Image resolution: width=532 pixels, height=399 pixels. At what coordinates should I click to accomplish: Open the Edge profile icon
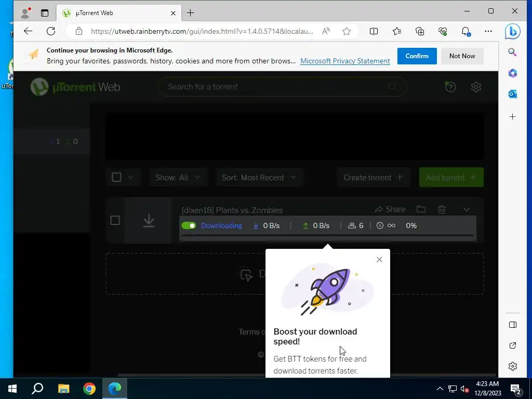(x=25, y=13)
